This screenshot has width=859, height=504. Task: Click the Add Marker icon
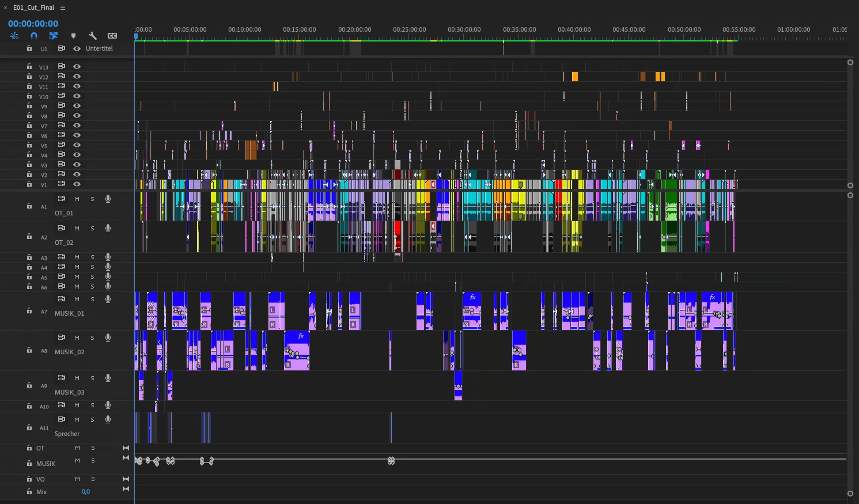tap(73, 36)
